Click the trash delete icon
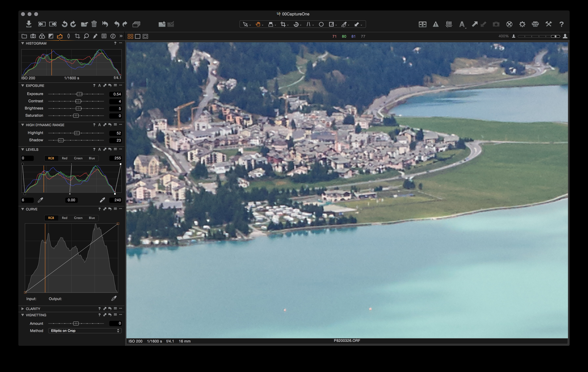Image resolution: width=588 pixels, height=372 pixels. pyautogui.click(x=94, y=24)
